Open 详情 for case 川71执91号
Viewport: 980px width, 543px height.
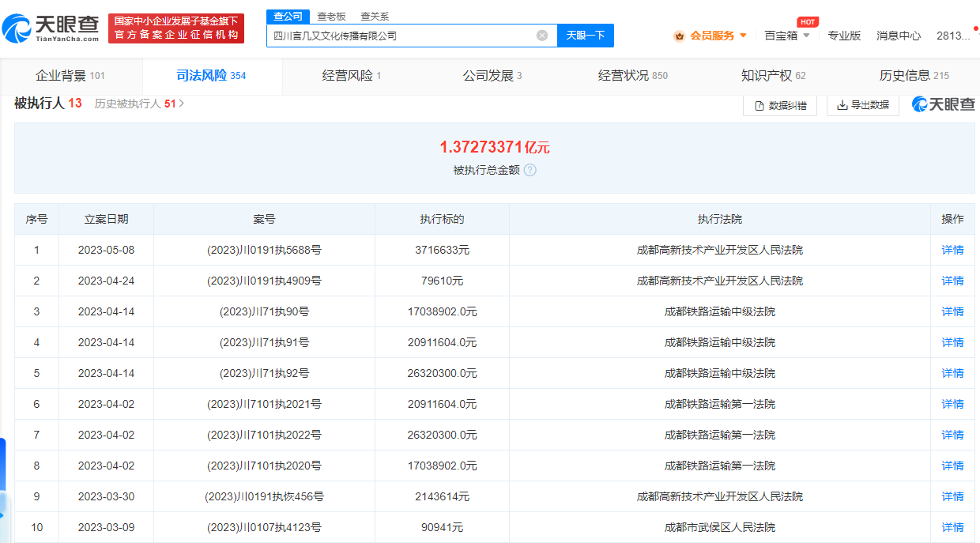pos(952,342)
